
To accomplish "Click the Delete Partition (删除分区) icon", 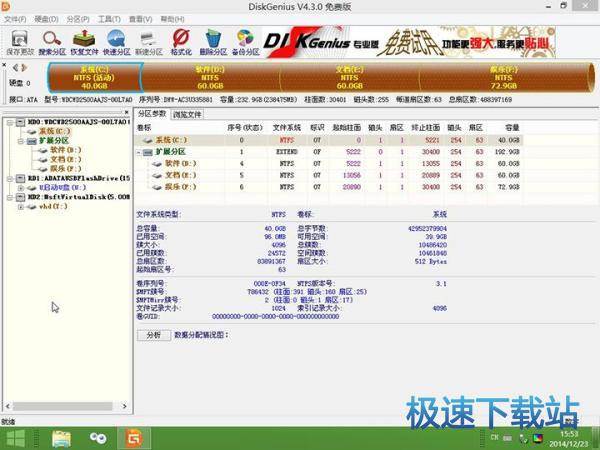I will [x=213, y=42].
